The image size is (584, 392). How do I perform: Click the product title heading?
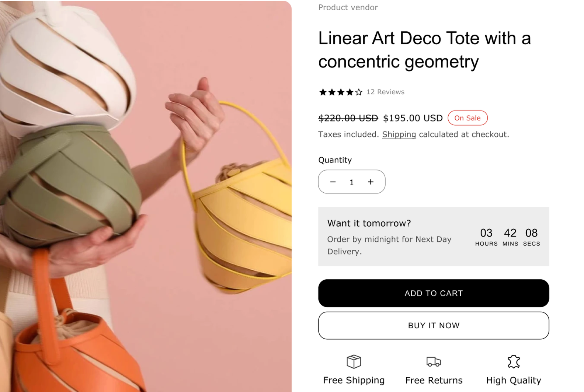[425, 50]
